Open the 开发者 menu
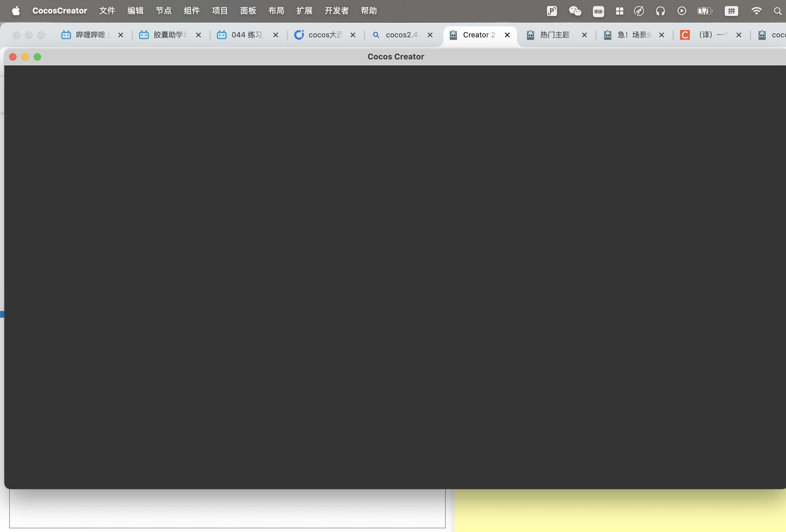The width and height of the screenshot is (786, 532). 336,11
